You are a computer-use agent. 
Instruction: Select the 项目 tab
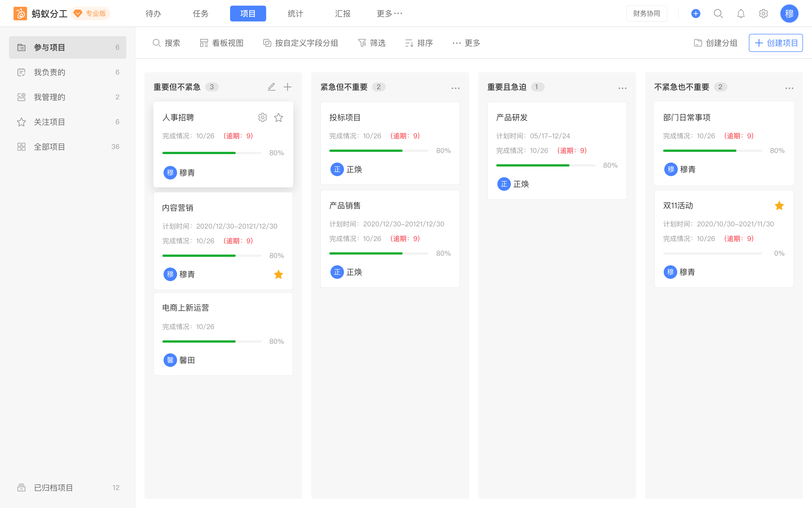click(248, 14)
